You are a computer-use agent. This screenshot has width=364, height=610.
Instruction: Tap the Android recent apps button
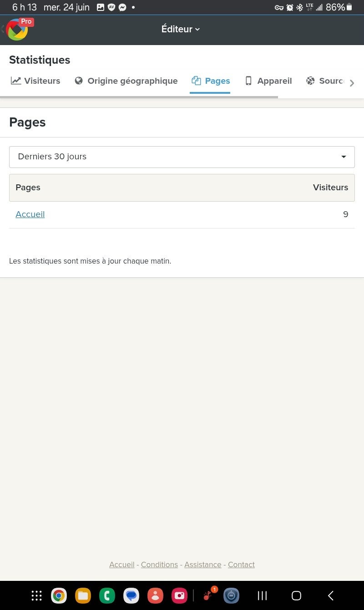click(262, 595)
